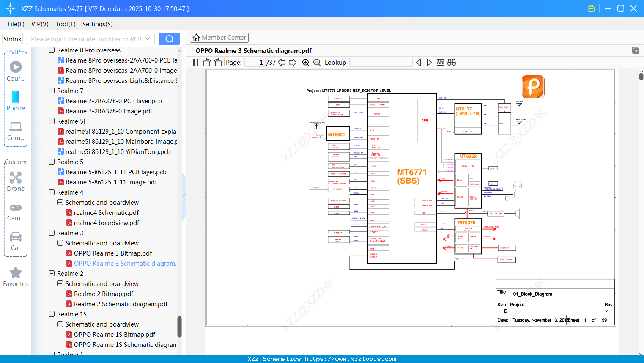
Task: Select the OPPO Realme 3 Schematic diagram.pdf tab
Action: 254,51
